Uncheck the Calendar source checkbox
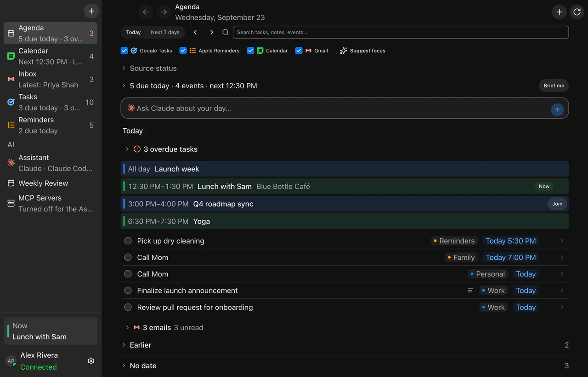This screenshot has height=377, width=588. [x=250, y=51]
